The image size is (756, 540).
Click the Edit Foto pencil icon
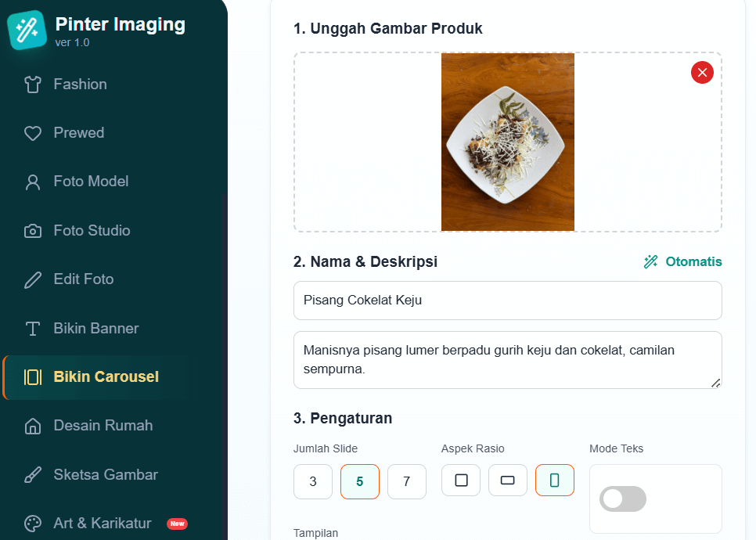tap(33, 279)
